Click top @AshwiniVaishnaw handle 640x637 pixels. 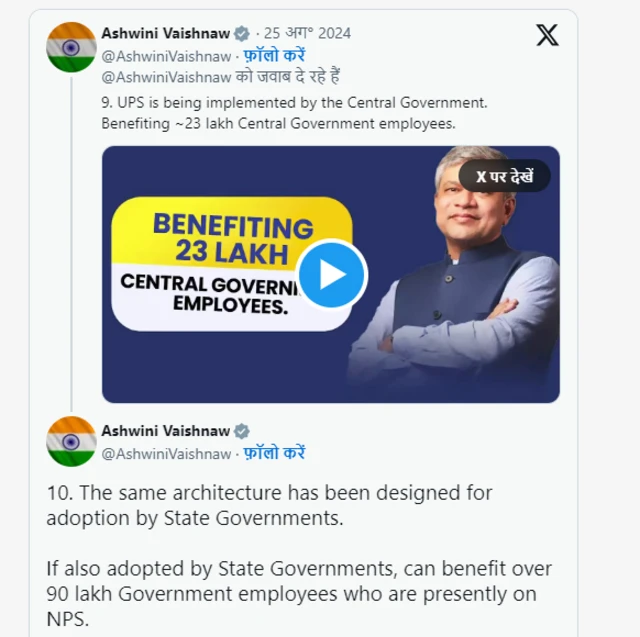[166, 56]
